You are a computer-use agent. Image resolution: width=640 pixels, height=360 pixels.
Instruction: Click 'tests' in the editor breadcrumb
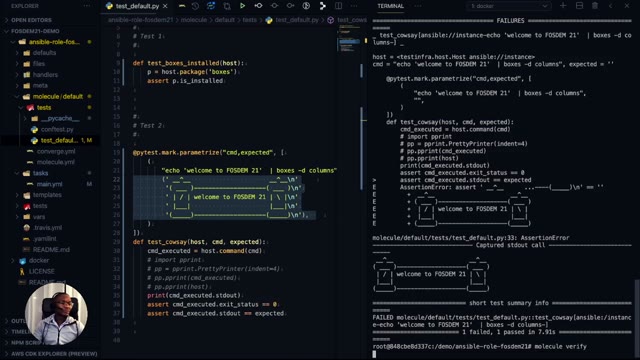click(x=249, y=20)
